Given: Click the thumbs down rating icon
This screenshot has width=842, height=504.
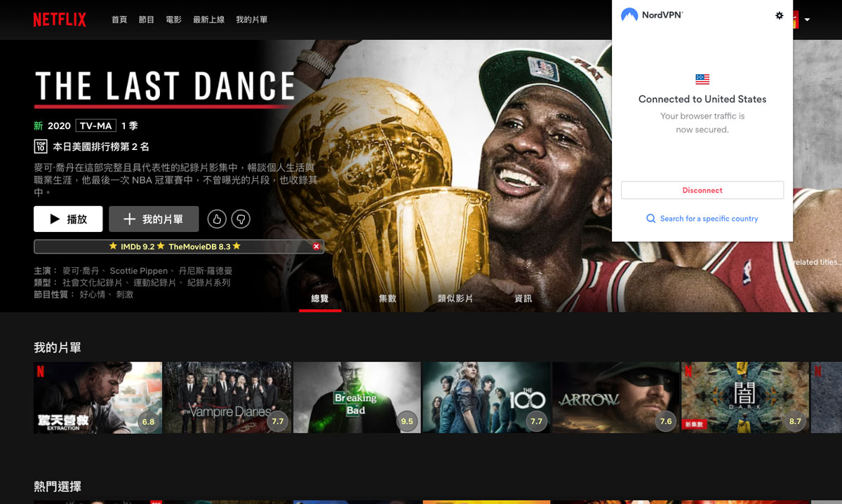Looking at the screenshot, I should 241,219.
